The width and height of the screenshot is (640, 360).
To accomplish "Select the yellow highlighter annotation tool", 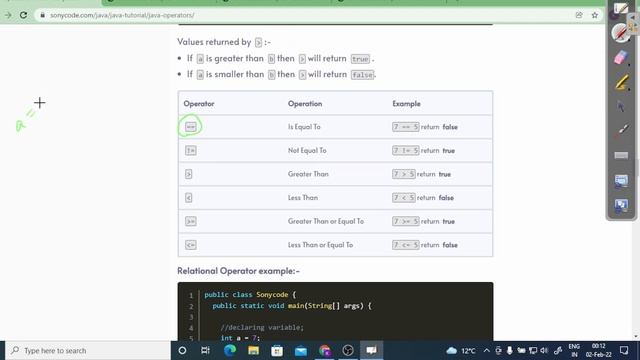I will [621, 82].
